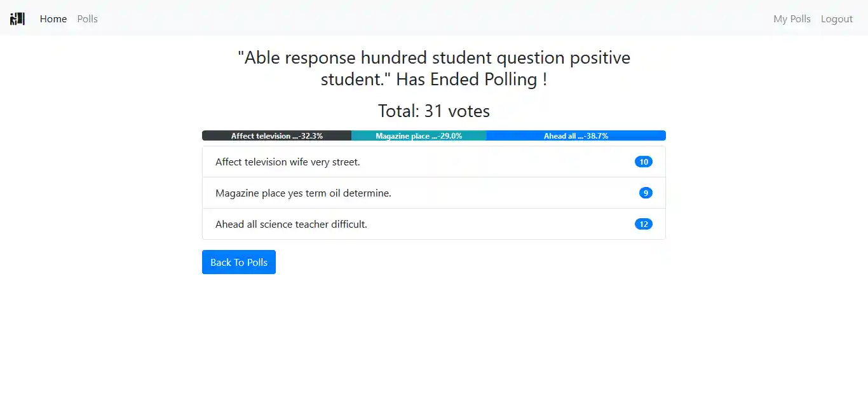The height and width of the screenshot is (402, 868).
Task: Open the Polls navigation link
Action: pos(88,18)
